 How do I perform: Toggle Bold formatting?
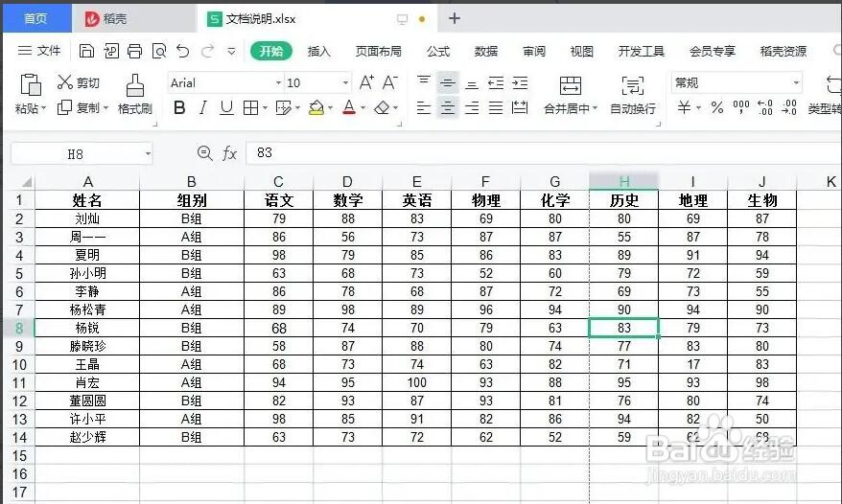point(179,108)
